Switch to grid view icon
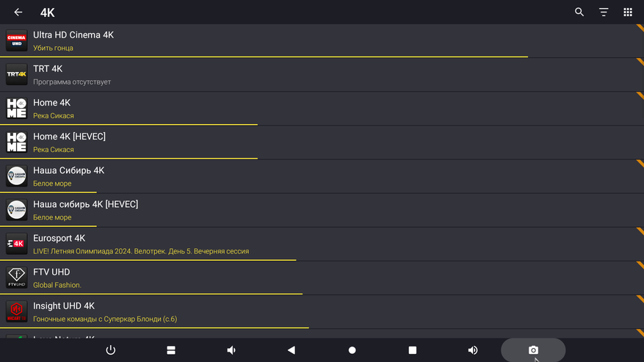This screenshot has width=644, height=362. [628, 12]
